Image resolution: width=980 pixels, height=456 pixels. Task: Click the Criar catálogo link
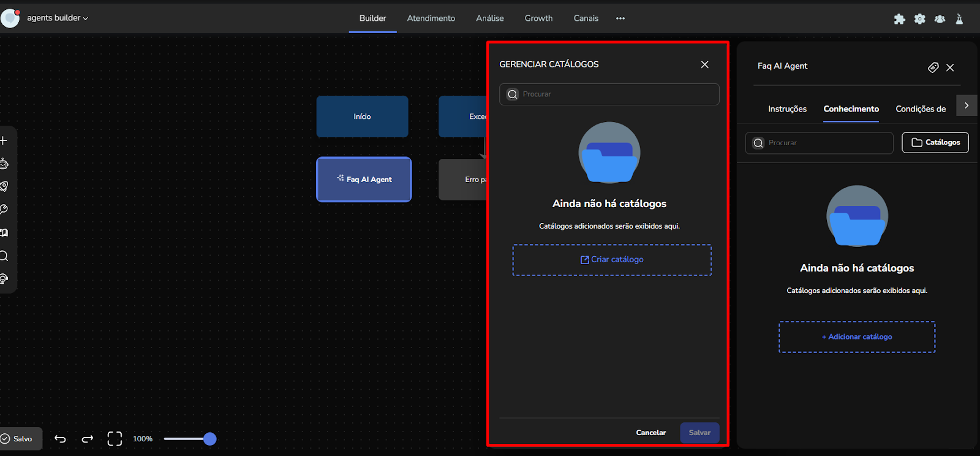(x=612, y=260)
